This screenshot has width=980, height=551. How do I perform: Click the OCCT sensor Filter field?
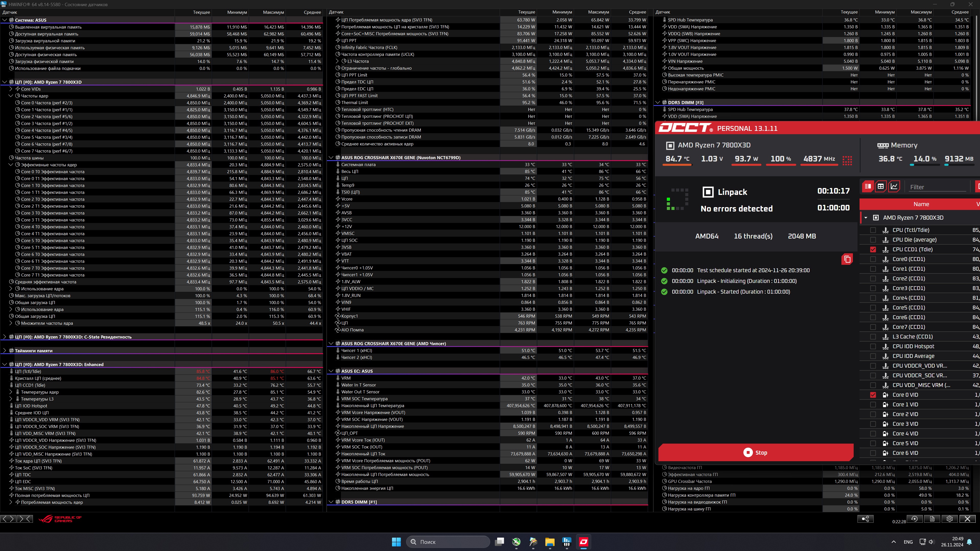[937, 187]
